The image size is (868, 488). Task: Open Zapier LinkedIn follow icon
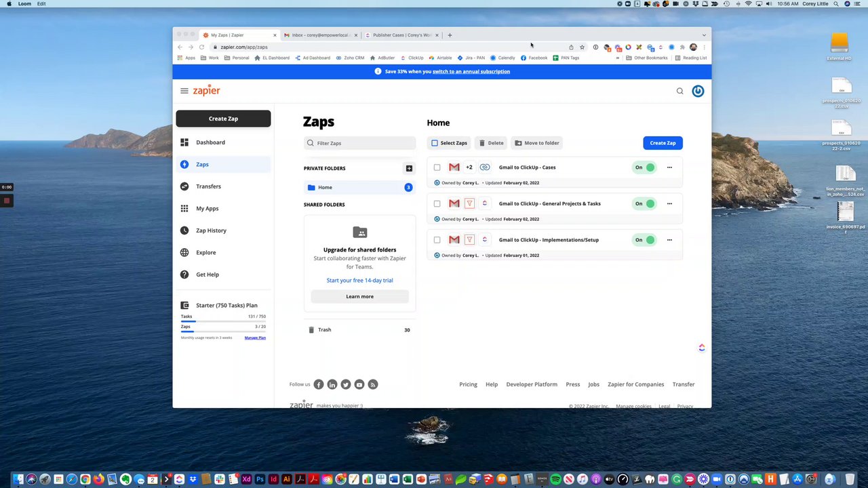click(x=332, y=384)
